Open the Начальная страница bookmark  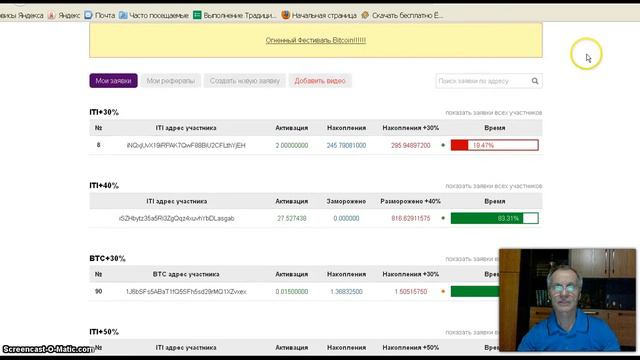click(319, 16)
